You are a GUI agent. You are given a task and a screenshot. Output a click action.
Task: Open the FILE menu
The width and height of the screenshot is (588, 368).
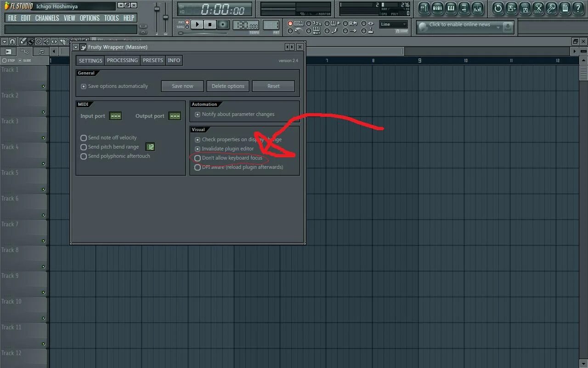click(12, 18)
